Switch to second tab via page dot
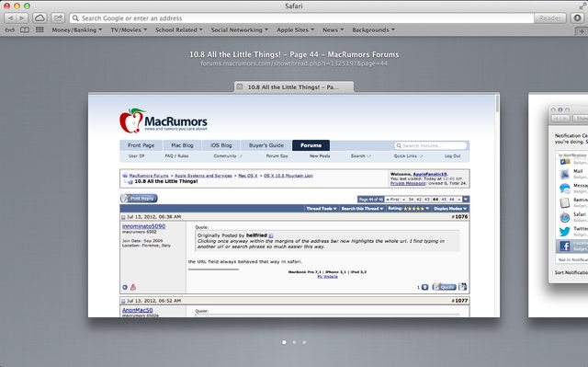The image size is (588, 367). [x=294, y=342]
